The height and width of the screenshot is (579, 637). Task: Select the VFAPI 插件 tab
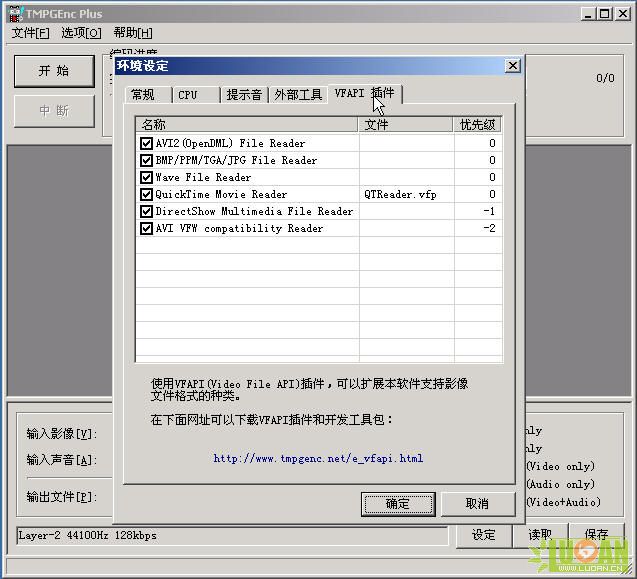[x=365, y=93]
